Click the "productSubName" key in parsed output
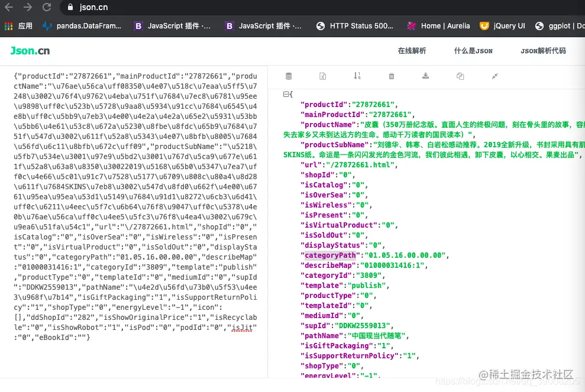 click(335, 145)
